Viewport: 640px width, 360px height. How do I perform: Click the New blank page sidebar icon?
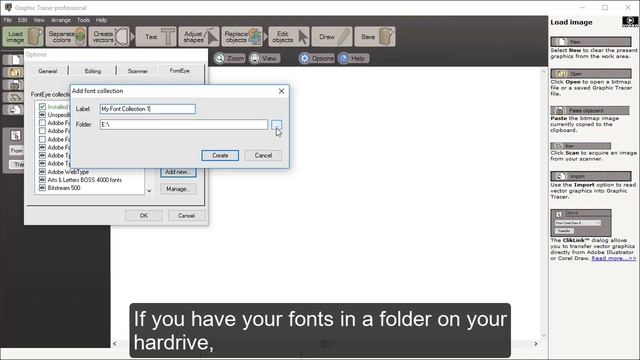tap(13, 60)
